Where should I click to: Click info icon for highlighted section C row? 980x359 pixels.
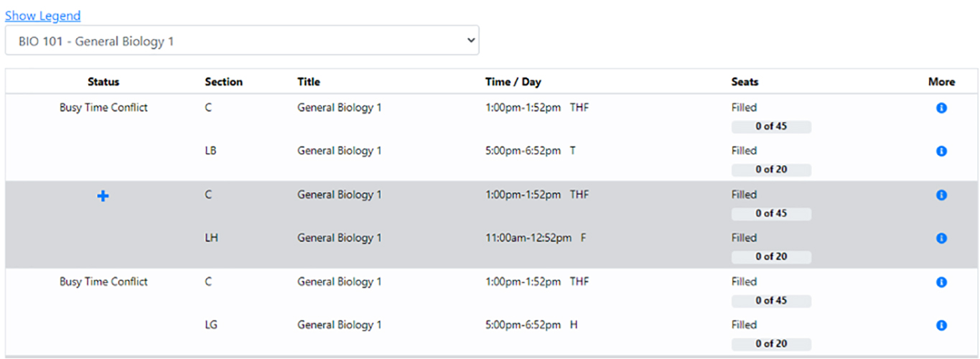coord(941,195)
